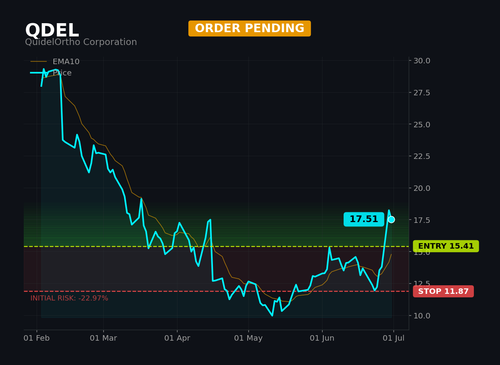Click the 01 Apr x-axis label
500x365 pixels.
pos(177,338)
